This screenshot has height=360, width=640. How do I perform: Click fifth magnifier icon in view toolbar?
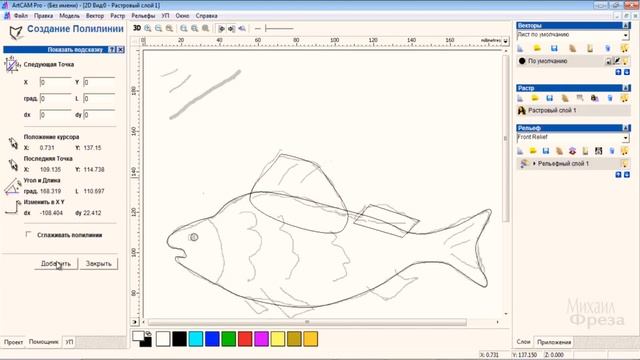[195, 28]
